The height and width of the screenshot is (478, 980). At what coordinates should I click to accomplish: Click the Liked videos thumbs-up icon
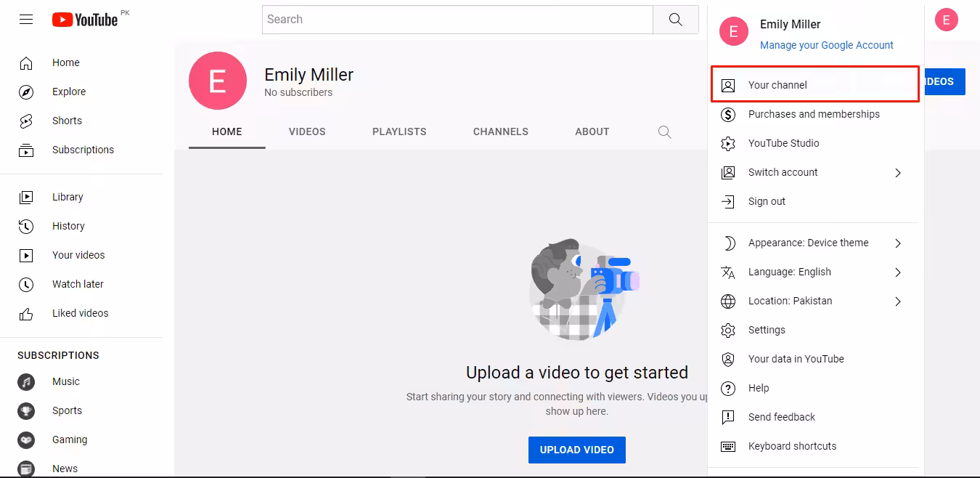point(26,314)
